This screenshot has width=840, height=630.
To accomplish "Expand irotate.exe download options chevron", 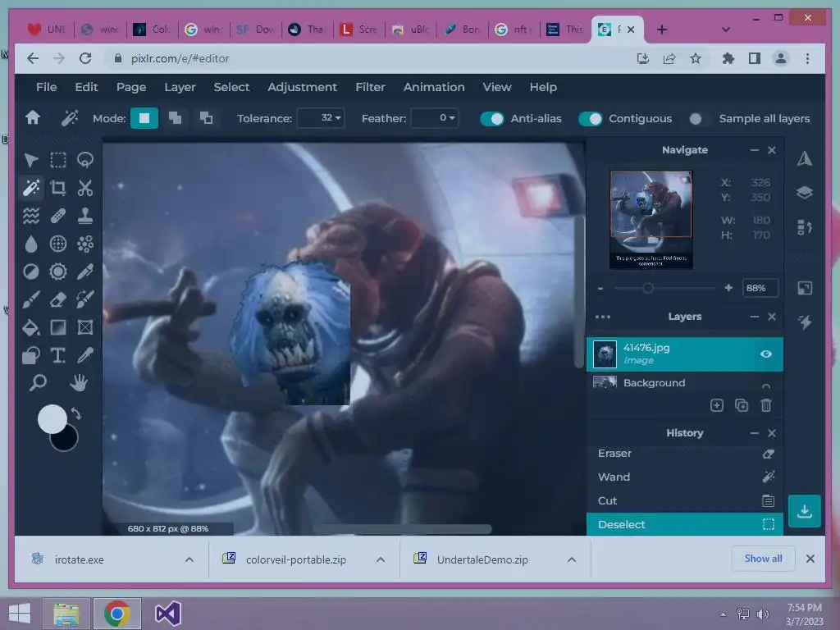I will click(x=189, y=559).
